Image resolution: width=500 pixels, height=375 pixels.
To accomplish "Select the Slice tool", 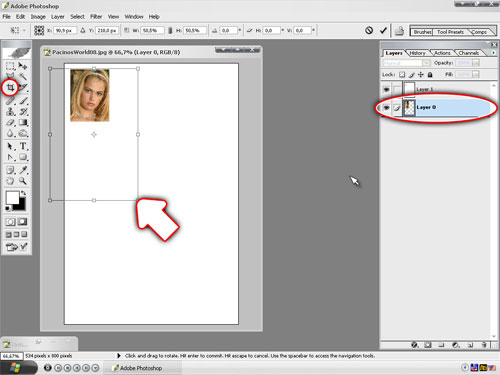I will pos(23,88).
